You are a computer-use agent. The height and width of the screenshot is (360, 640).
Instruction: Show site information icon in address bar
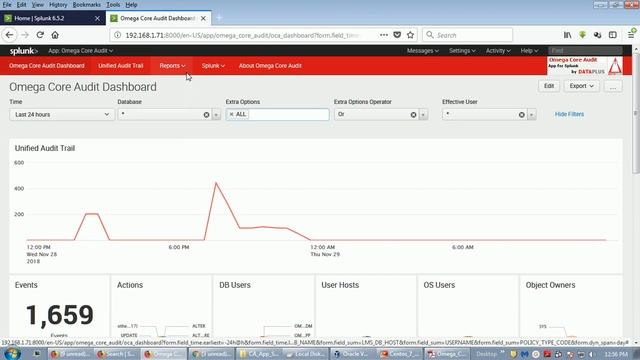click(118, 35)
